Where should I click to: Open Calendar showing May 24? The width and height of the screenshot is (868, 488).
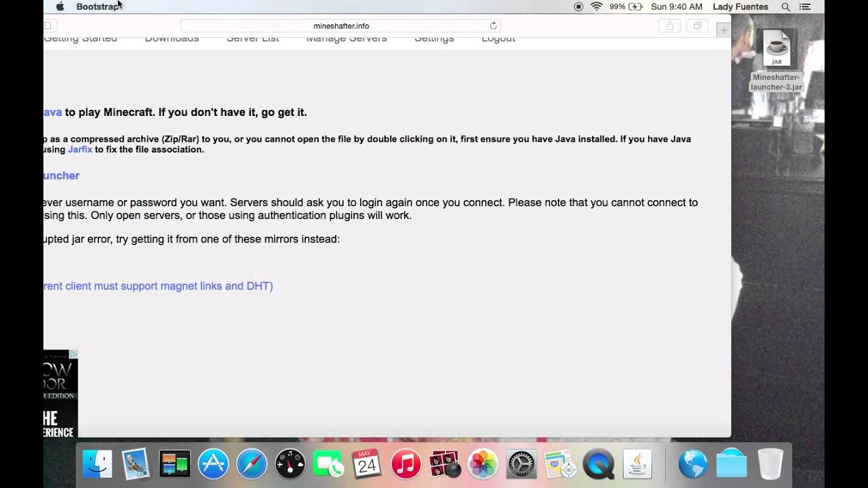coord(367,464)
